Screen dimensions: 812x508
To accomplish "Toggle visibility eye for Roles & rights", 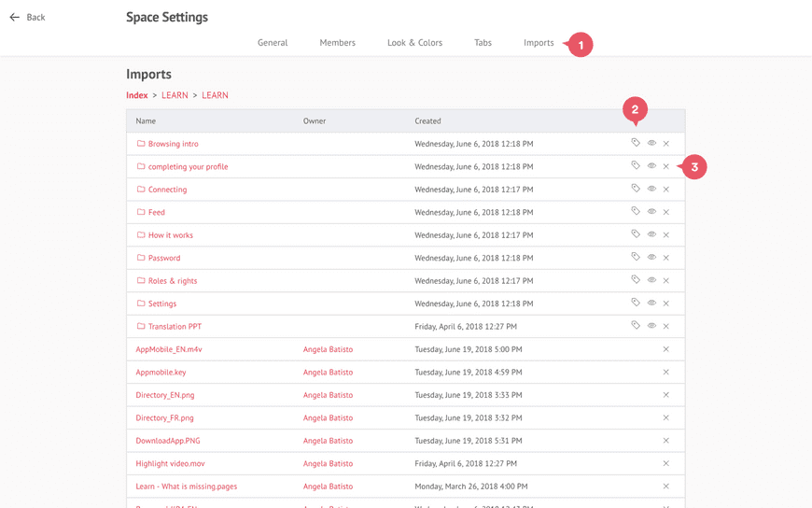I will pos(651,280).
